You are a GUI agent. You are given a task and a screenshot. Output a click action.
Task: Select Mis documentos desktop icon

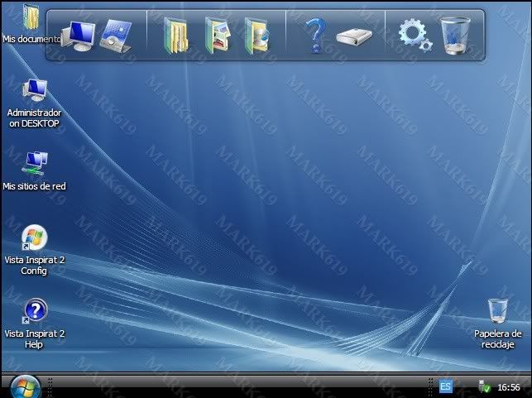point(31,24)
